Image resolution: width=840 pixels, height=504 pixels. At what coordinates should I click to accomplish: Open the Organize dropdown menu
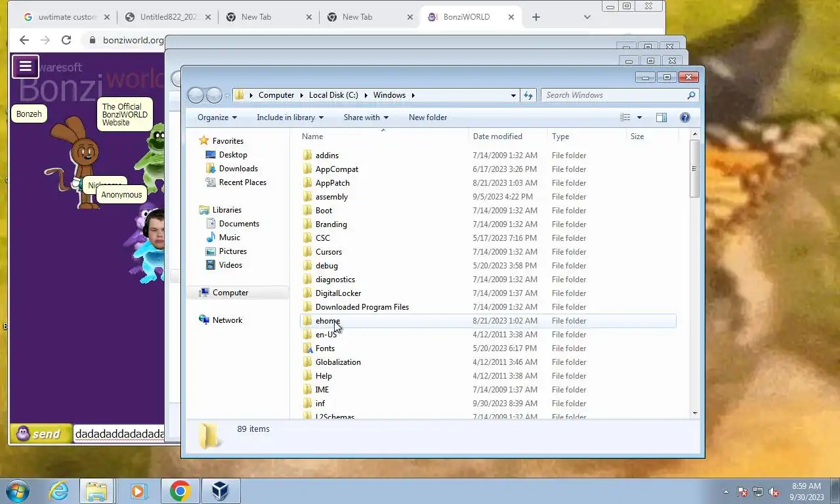click(217, 117)
